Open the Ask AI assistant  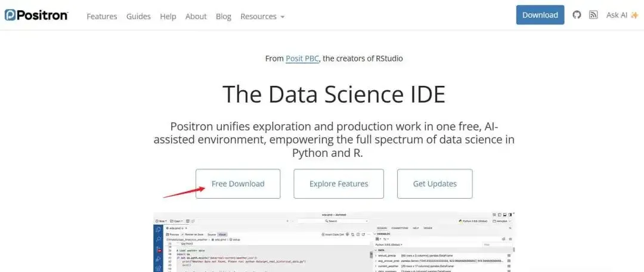pyautogui.click(x=622, y=15)
